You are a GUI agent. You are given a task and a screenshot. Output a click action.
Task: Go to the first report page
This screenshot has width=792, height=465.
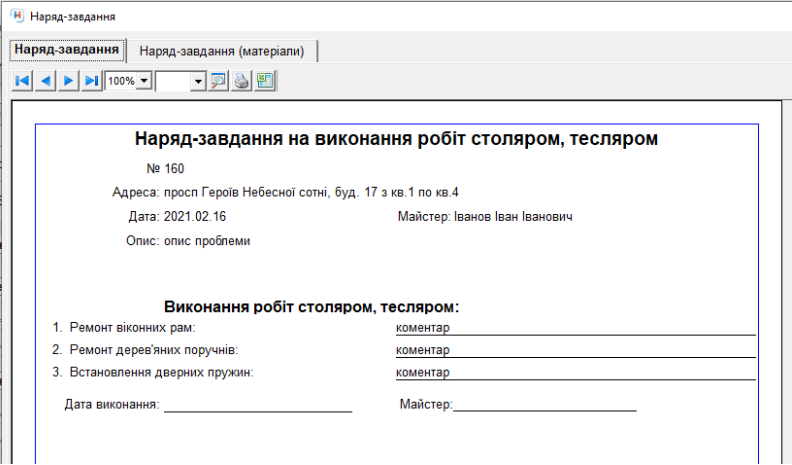click(x=22, y=81)
